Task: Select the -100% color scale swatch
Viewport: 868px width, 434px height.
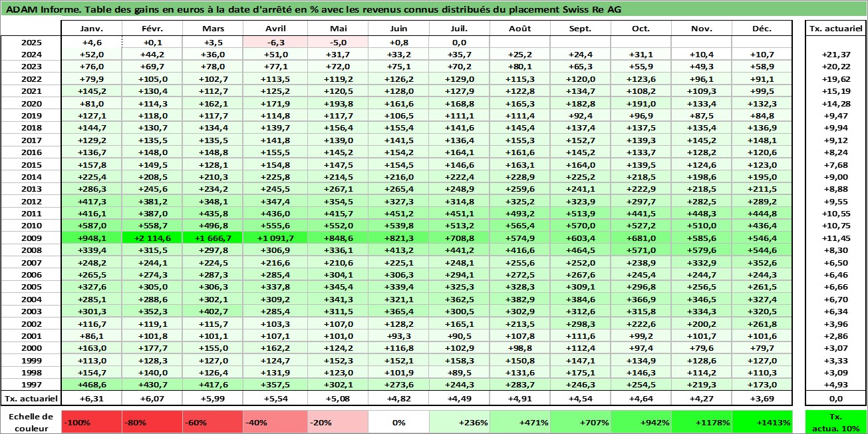Action: pyautogui.click(x=92, y=422)
